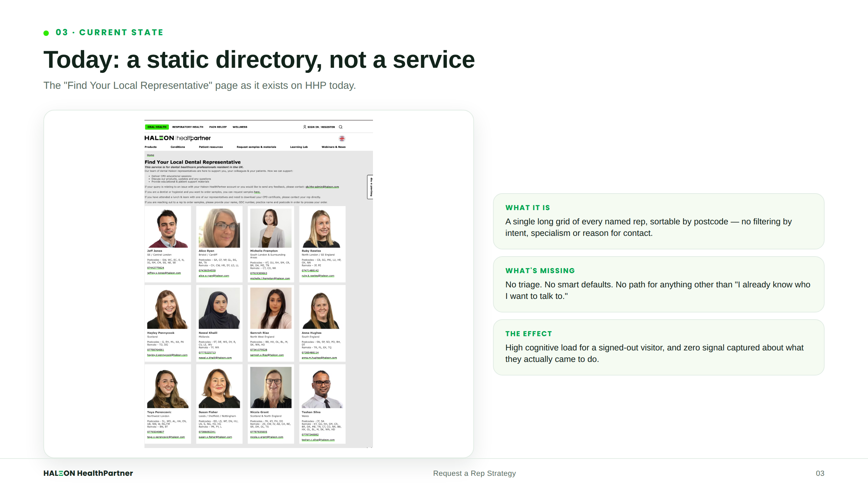Click Michelle Frampton's phone number 07919309063
The width and height of the screenshot is (868, 488).
[259, 273]
